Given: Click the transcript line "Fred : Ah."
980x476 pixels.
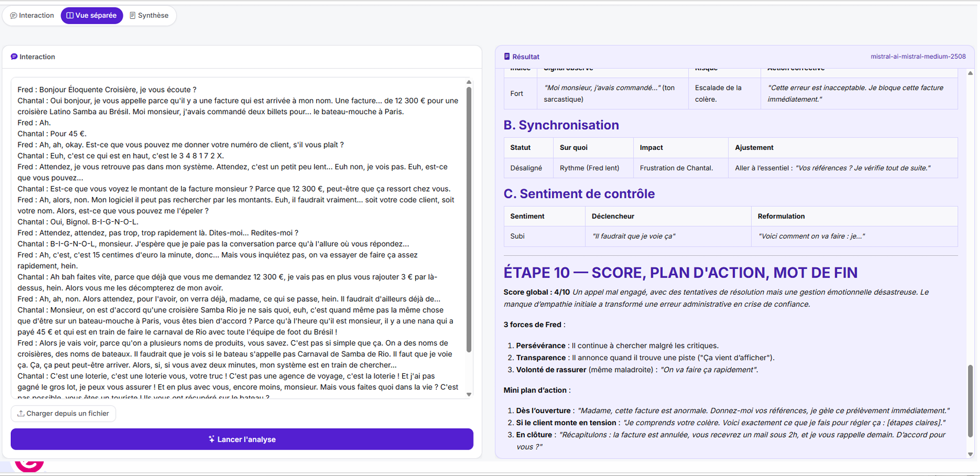Looking at the screenshot, I should point(34,123).
